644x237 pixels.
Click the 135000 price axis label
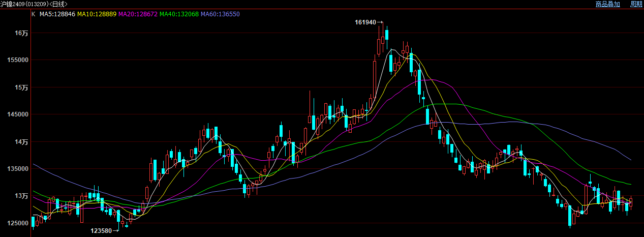[x=18, y=169]
